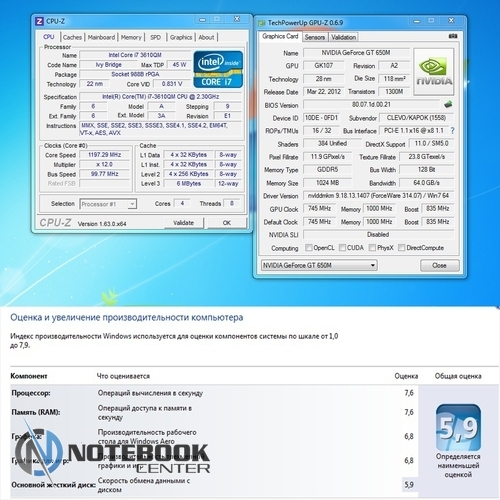Click the Memory Type value GDDR5
Image resolution: width=500 pixels, height=500 pixels.
tap(327, 170)
